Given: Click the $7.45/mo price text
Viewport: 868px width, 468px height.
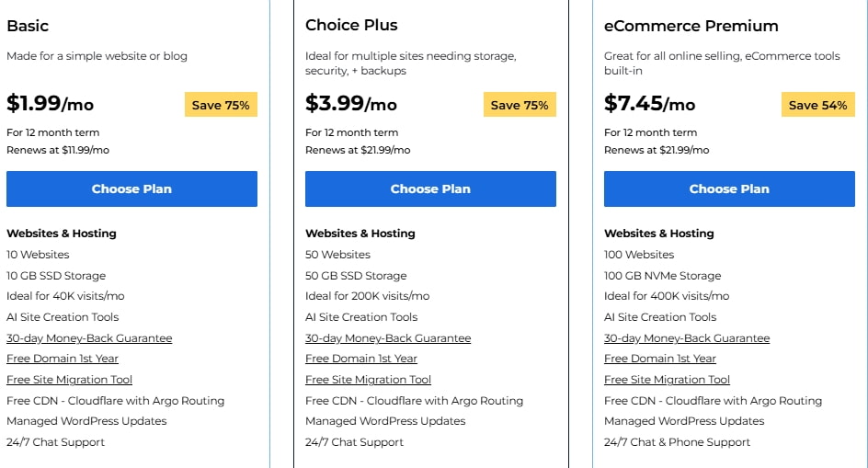Looking at the screenshot, I should click(x=649, y=104).
